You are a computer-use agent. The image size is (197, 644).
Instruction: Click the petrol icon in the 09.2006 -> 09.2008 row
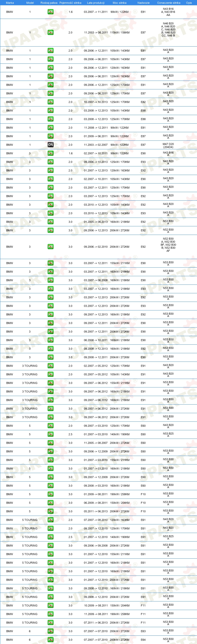pyautogui.click(x=50, y=546)
